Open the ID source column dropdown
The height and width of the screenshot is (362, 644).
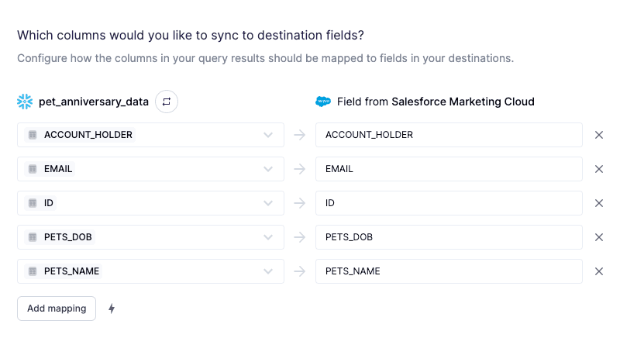(x=267, y=203)
